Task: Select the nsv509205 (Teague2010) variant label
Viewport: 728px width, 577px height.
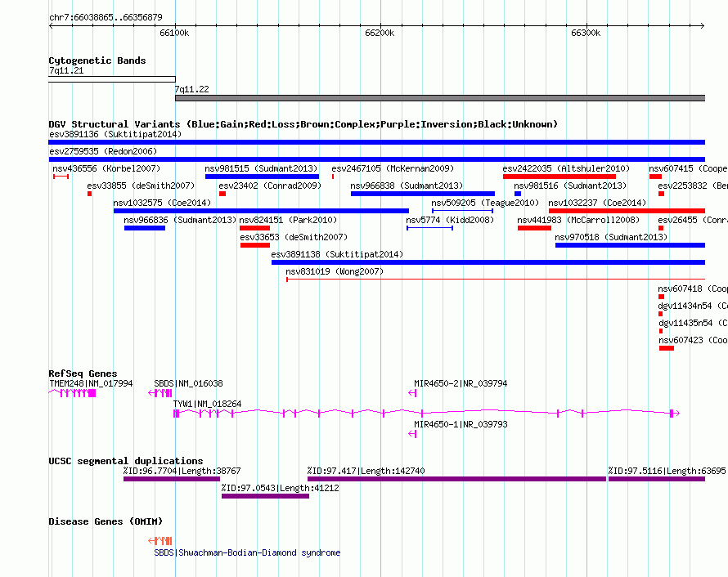Action: [x=485, y=203]
